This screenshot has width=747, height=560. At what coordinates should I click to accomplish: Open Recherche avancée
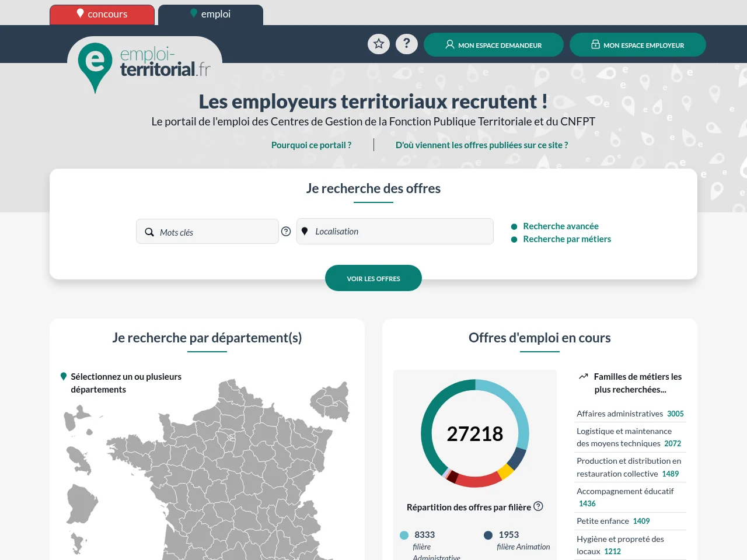click(x=561, y=226)
